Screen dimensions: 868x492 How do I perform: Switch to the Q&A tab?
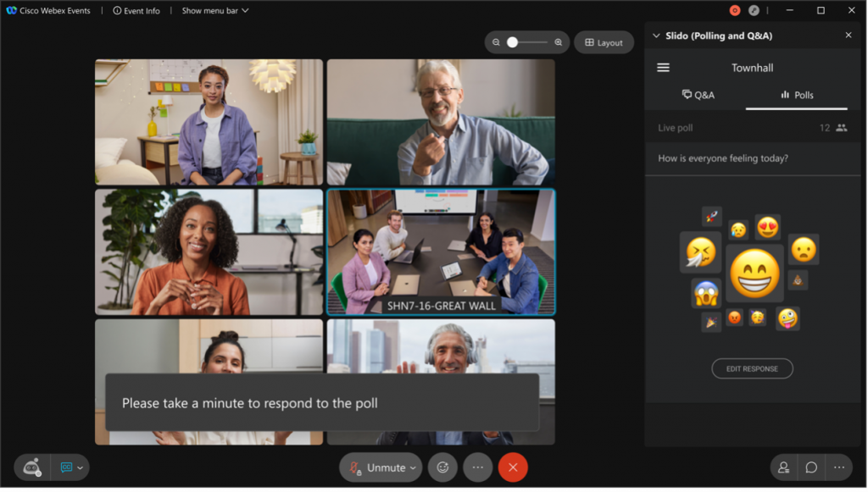tap(699, 95)
